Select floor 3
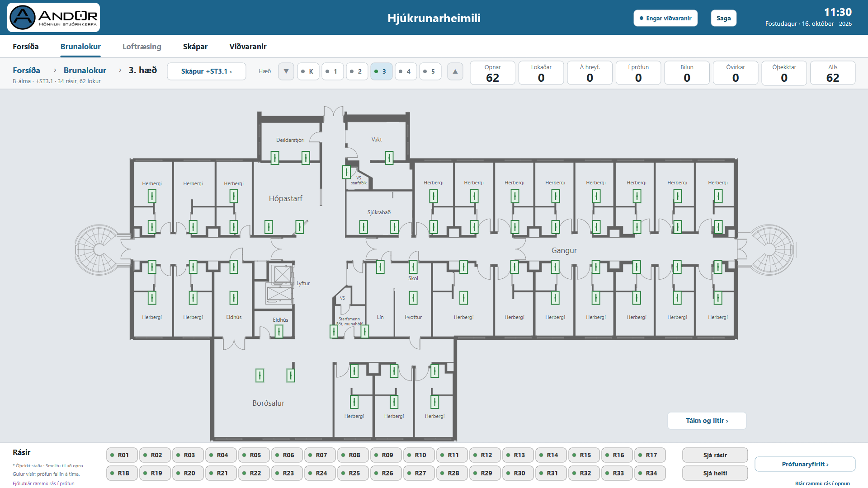 (x=382, y=71)
